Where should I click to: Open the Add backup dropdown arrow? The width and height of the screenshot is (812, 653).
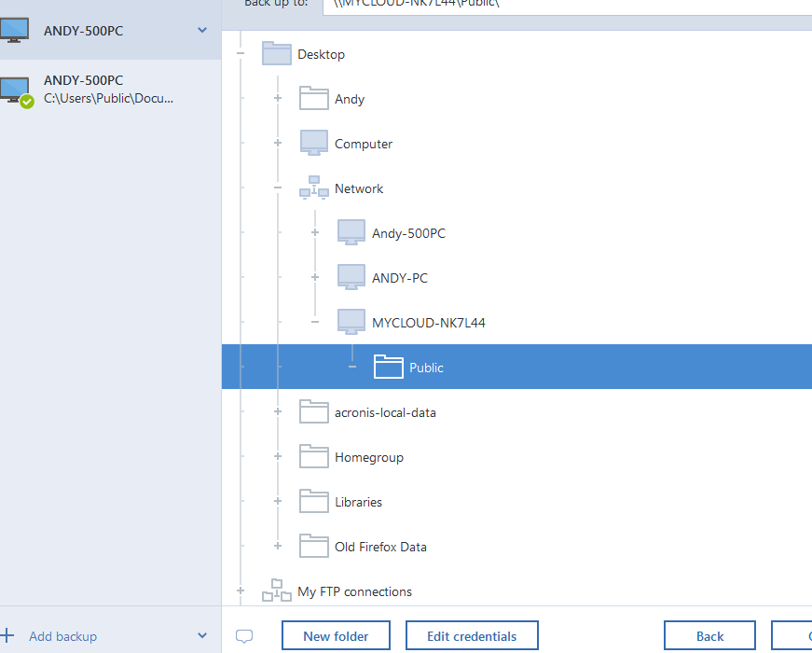click(x=202, y=636)
